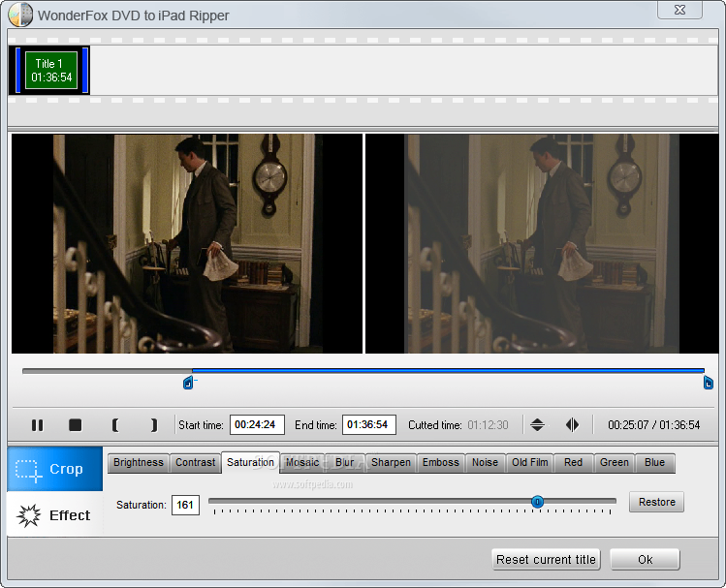Close the DVD to iPad Ripper window
This screenshot has height=588, width=726.
[679, 10]
